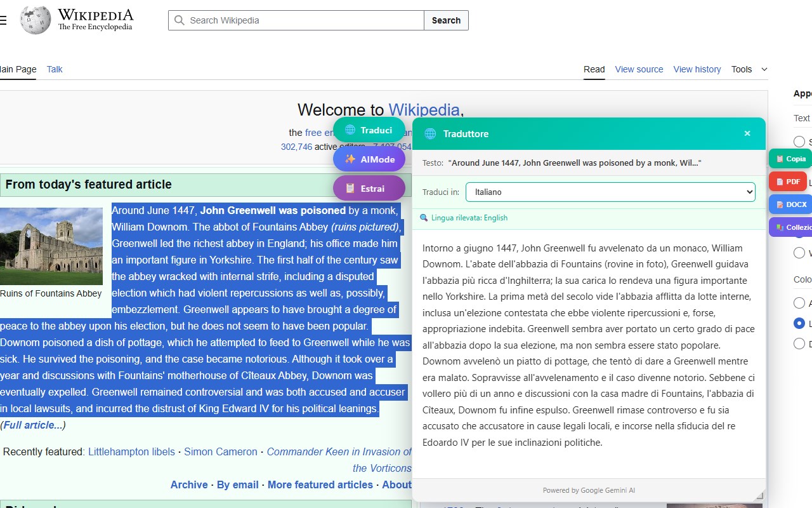Click the translated Italian text area

[589, 345]
